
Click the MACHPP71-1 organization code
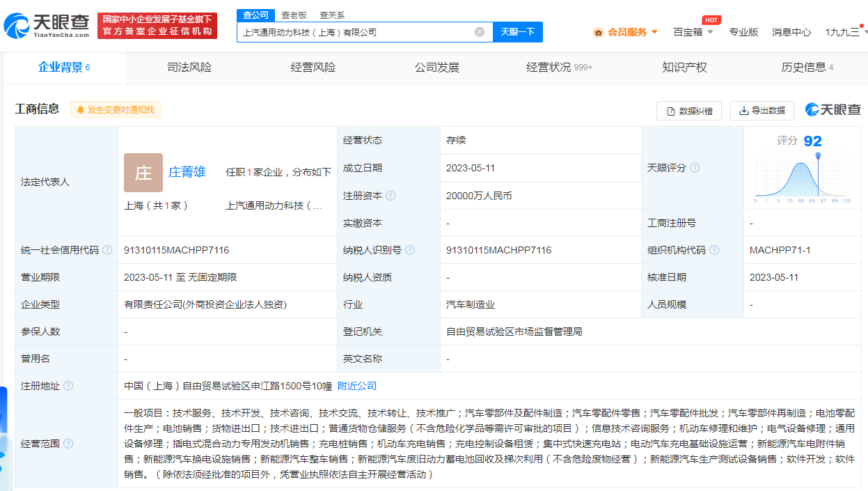[780, 250]
